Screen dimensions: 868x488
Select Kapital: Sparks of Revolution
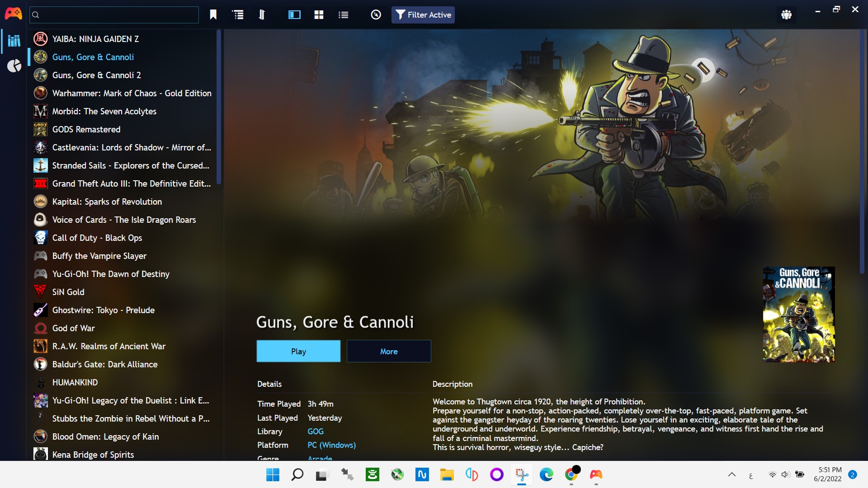(x=122, y=202)
